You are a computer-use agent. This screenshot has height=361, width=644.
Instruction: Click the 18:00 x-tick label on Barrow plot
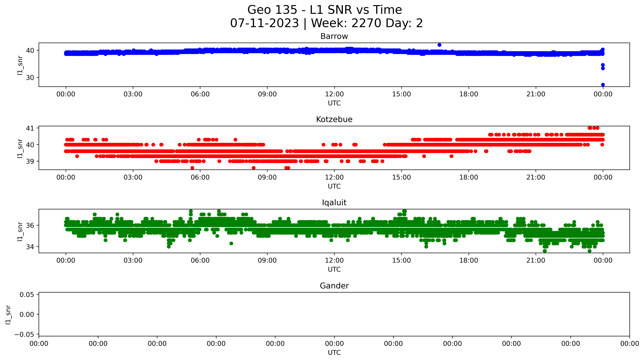coord(469,94)
